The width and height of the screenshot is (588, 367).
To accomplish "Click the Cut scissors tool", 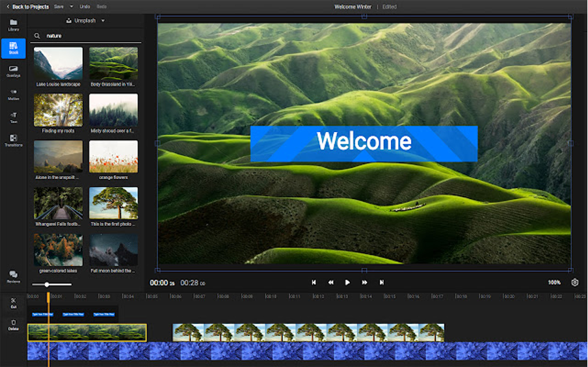I will 13,303.
